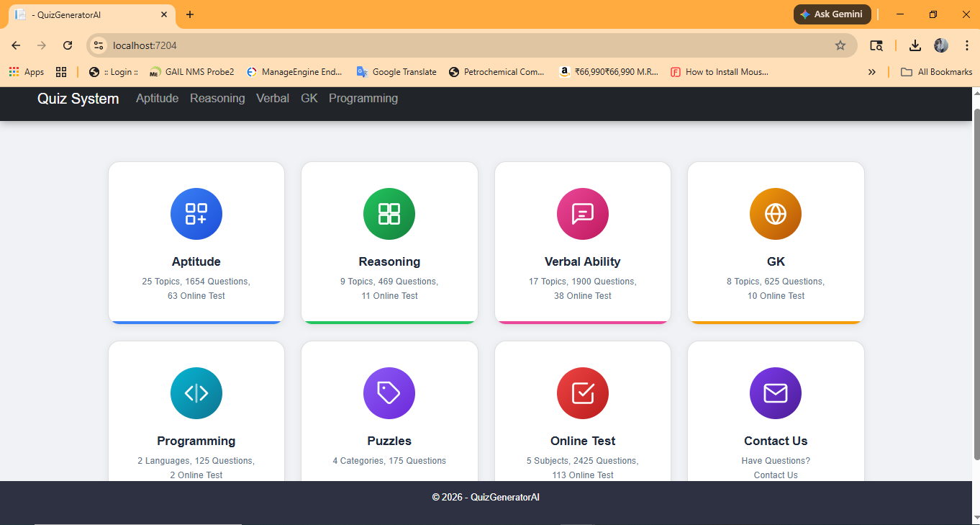980x525 pixels.
Task: Open the How to Install Mouse bookmark
Action: (x=720, y=72)
